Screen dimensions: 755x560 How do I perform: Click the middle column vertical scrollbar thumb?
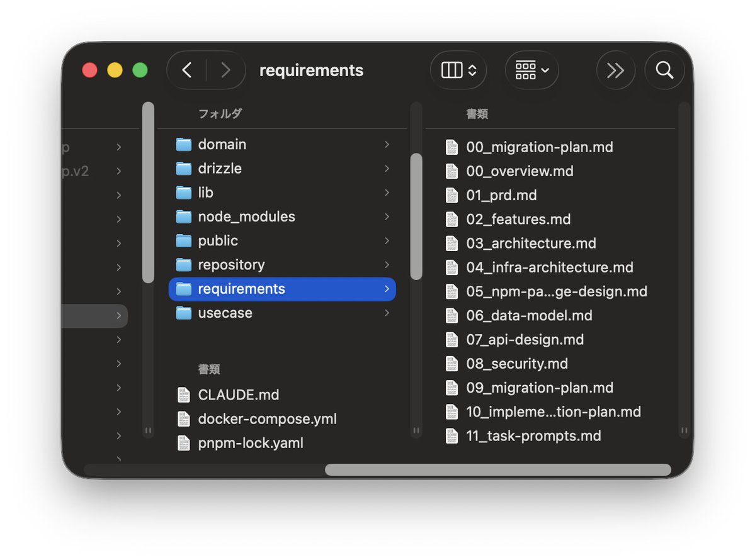[x=416, y=216]
